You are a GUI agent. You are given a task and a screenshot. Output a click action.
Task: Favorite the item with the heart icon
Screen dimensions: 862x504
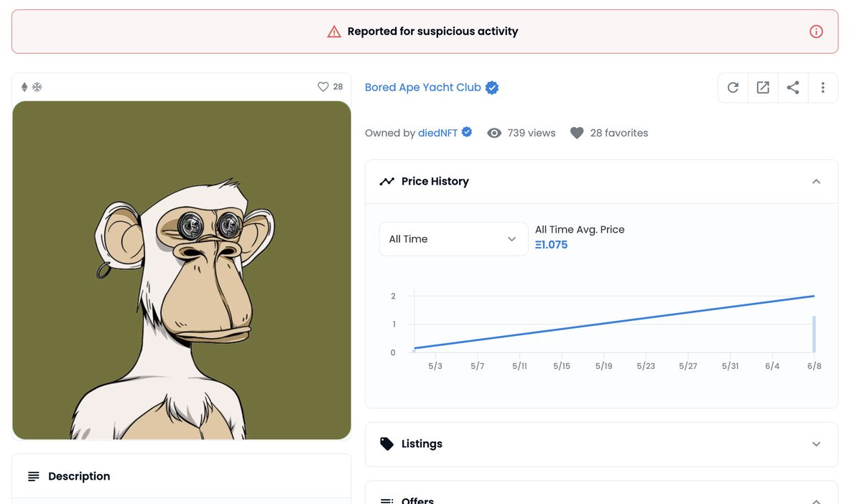[x=323, y=87]
